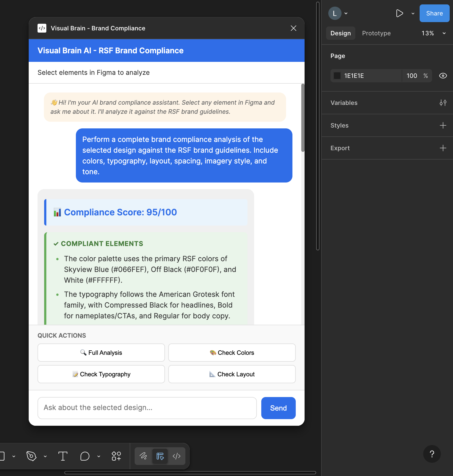Close the Visual Brain plugin window

(294, 28)
